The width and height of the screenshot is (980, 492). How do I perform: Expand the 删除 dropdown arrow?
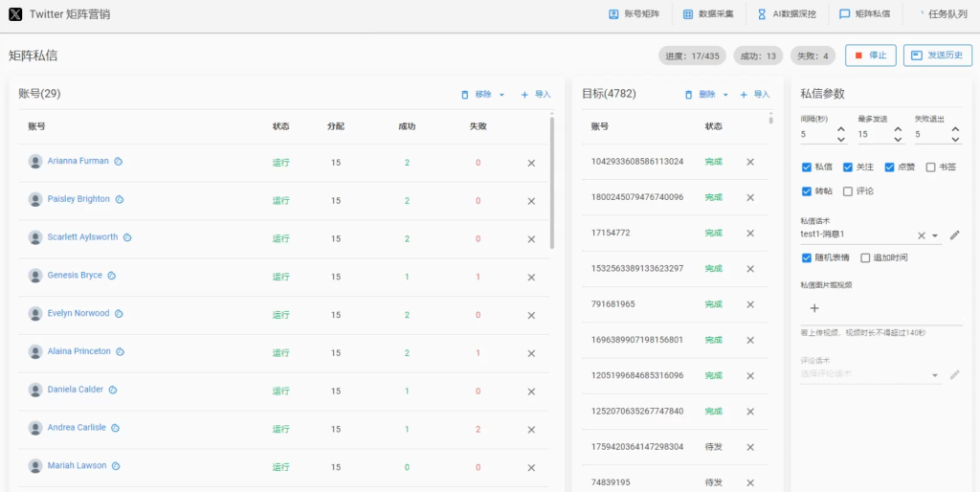[725, 95]
